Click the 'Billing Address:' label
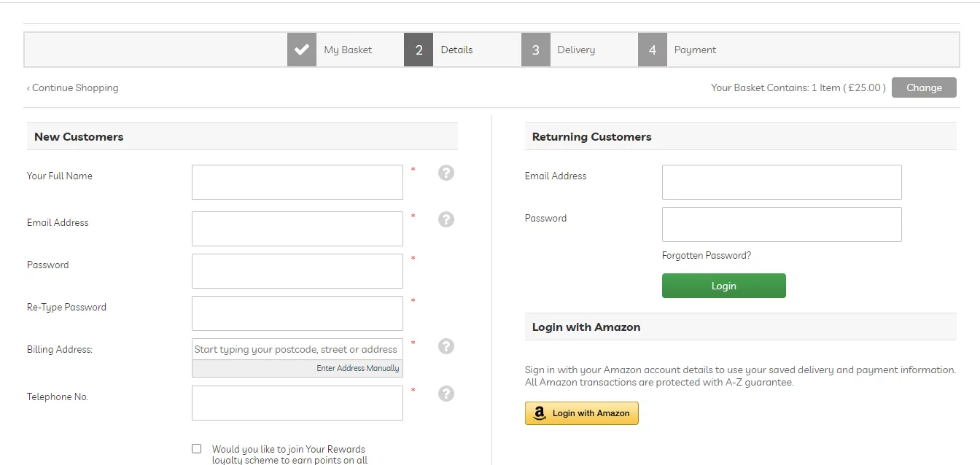This screenshot has height=465, width=980. pos(60,349)
